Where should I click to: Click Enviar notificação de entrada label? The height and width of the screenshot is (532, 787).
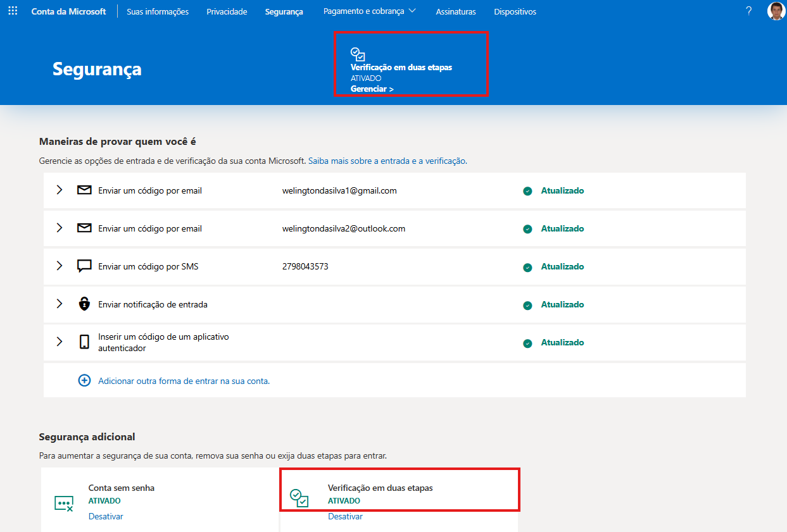(153, 304)
